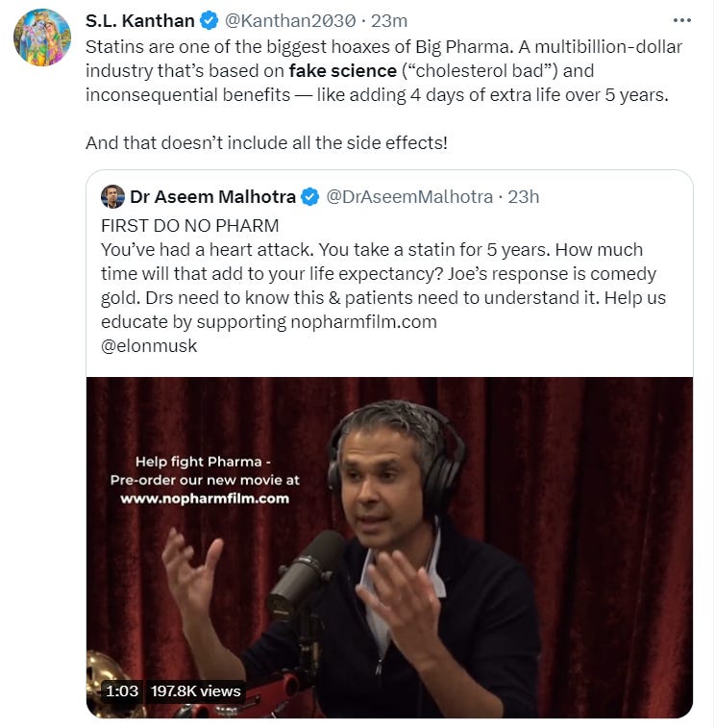Open the three-dot more options menu
The width and height of the screenshot is (715, 728).
coord(681,20)
